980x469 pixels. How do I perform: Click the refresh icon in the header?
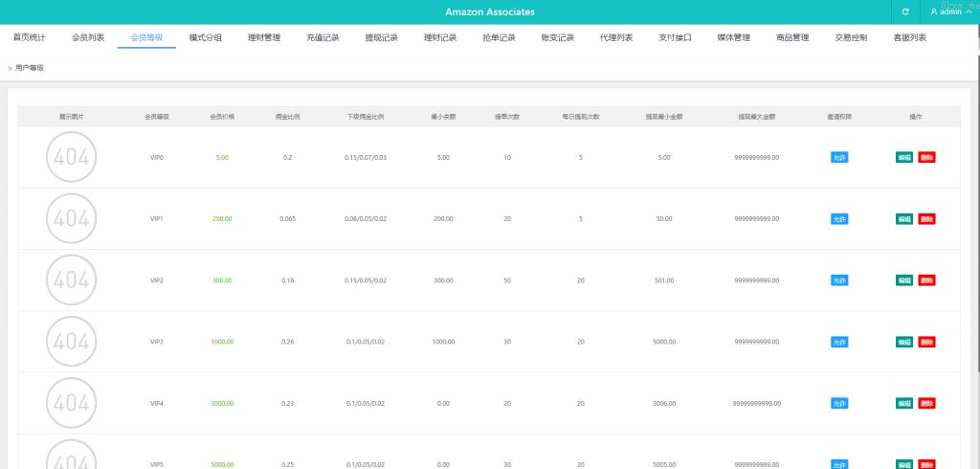coord(904,11)
